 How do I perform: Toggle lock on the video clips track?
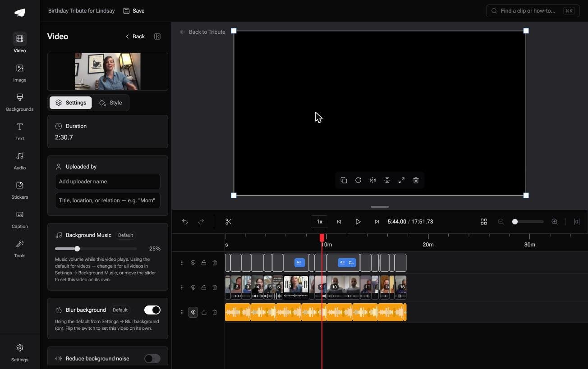(x=204, y=287)
